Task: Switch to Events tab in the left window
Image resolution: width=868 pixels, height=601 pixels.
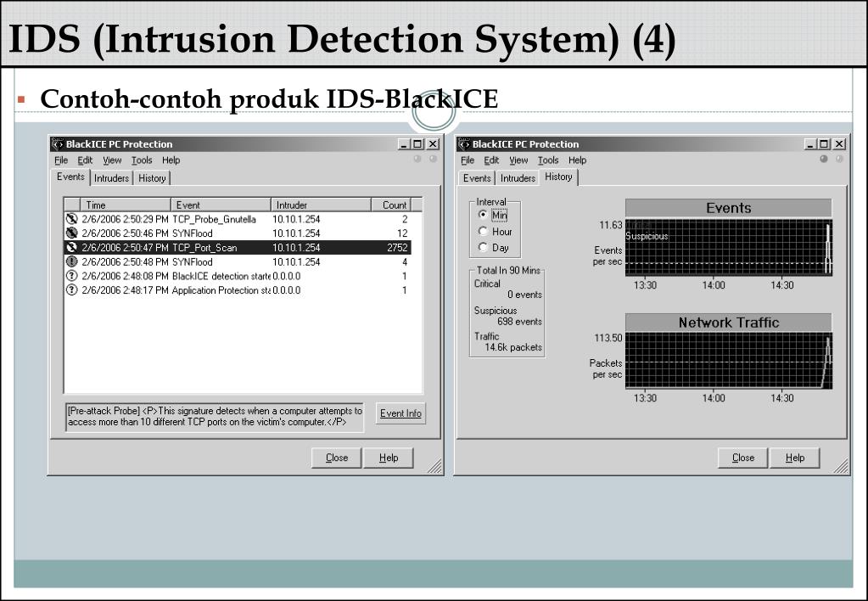Action: tap(71, 177)
